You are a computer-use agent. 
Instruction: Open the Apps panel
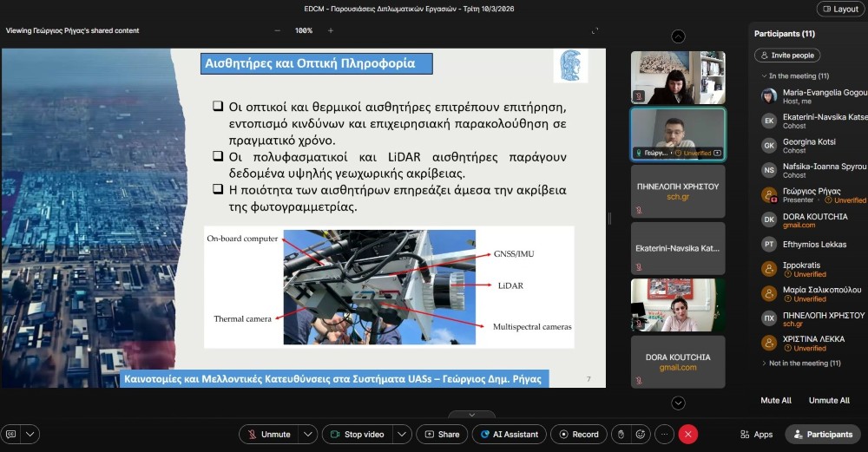(755, 434)
